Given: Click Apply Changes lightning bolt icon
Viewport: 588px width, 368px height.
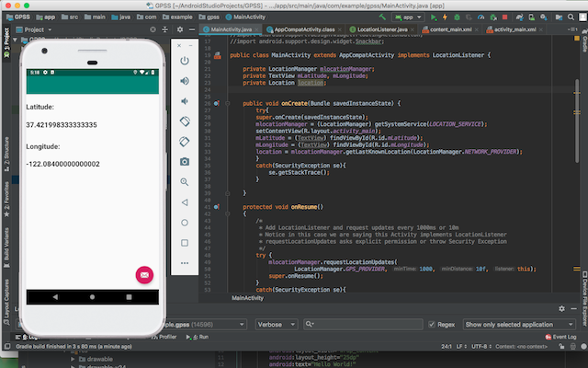Looking at the screenshot, I should (445, 17).
